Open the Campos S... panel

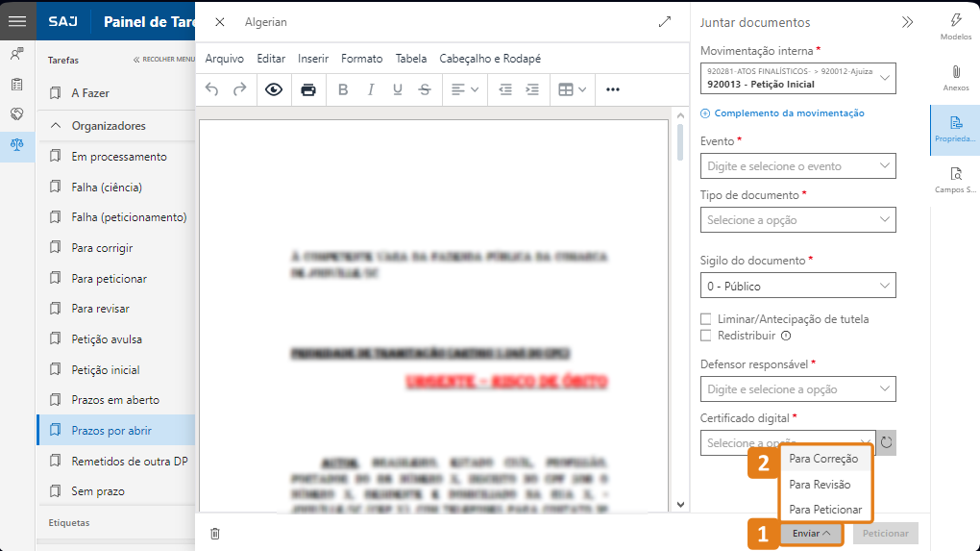coord(956,180)
